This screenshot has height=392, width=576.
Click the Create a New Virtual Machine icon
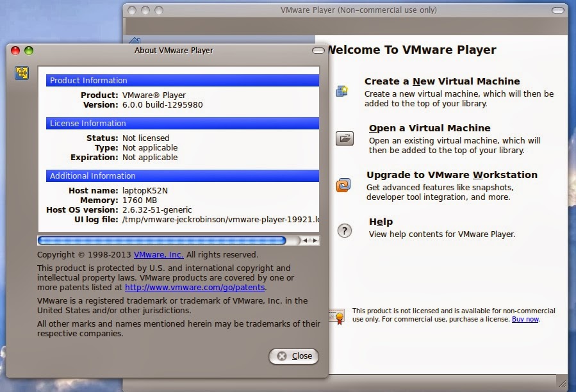point(342,91)
